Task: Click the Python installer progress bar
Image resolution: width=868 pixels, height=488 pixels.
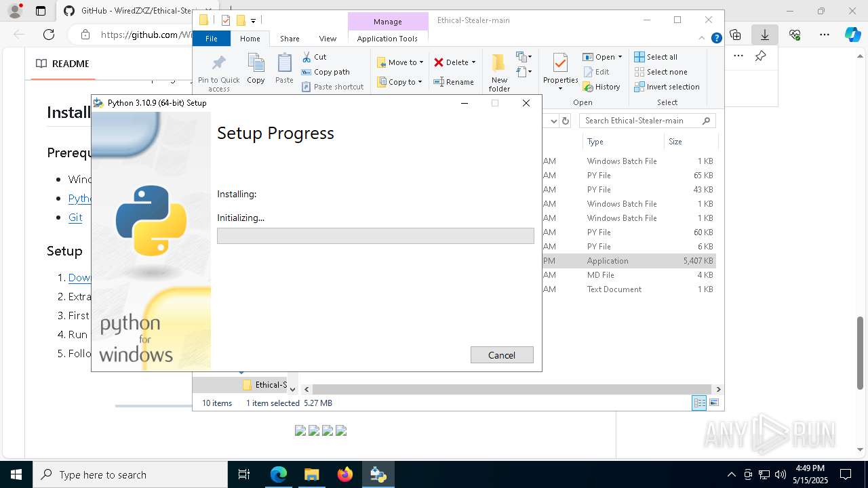Action: pos(375,235)
